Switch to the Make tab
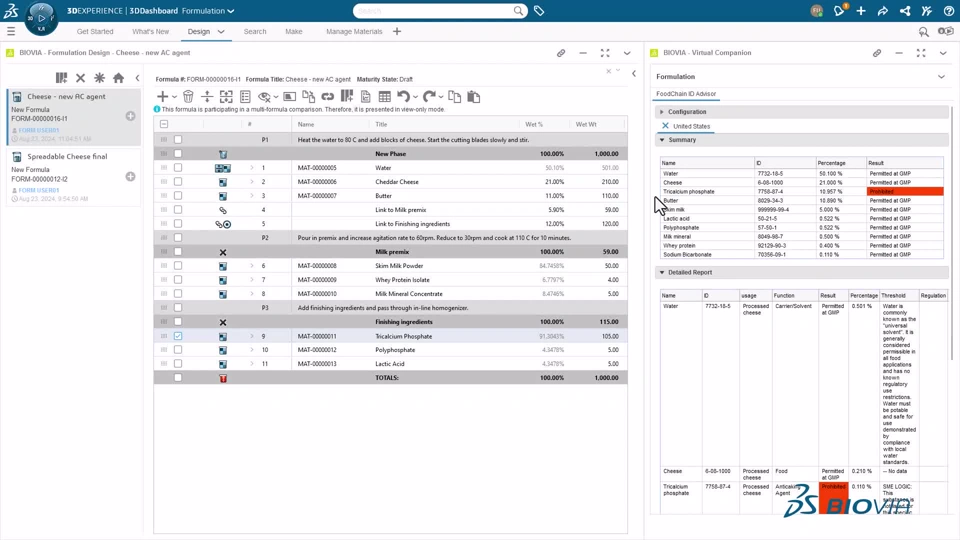 point(294,31)
